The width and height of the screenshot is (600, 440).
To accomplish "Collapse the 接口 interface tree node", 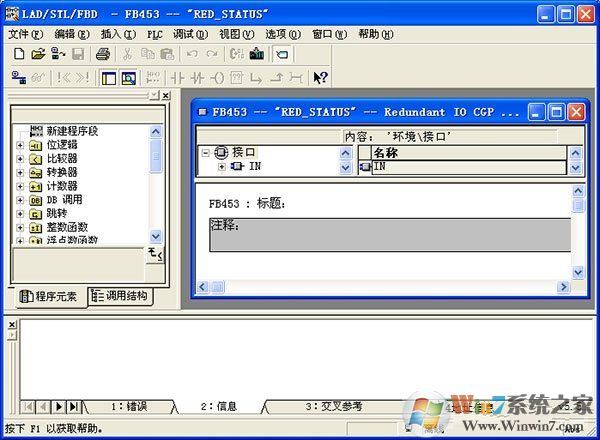I will [x=205, y=153].
